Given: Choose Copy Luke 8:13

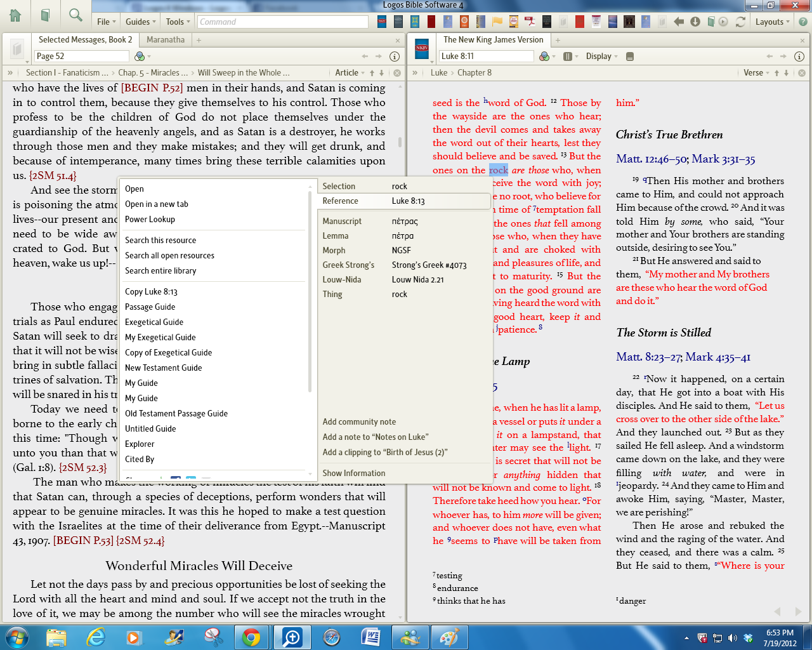Looking at the screenshot, I should click(x=151, y=292).
